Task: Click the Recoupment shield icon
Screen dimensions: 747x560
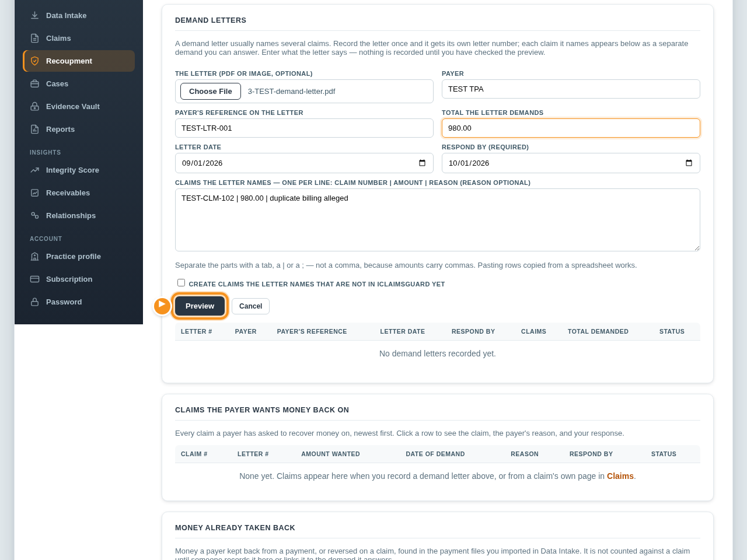Action: point(34,61)
